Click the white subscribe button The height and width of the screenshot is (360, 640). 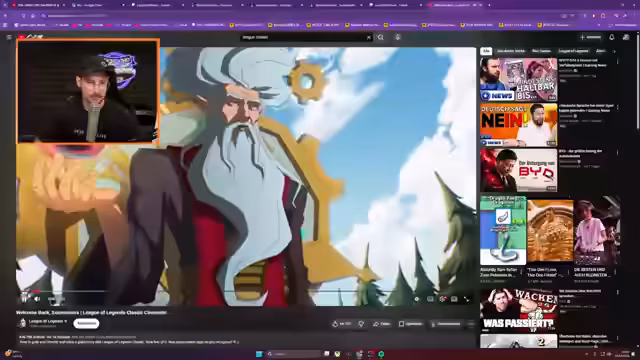[86, 323]
